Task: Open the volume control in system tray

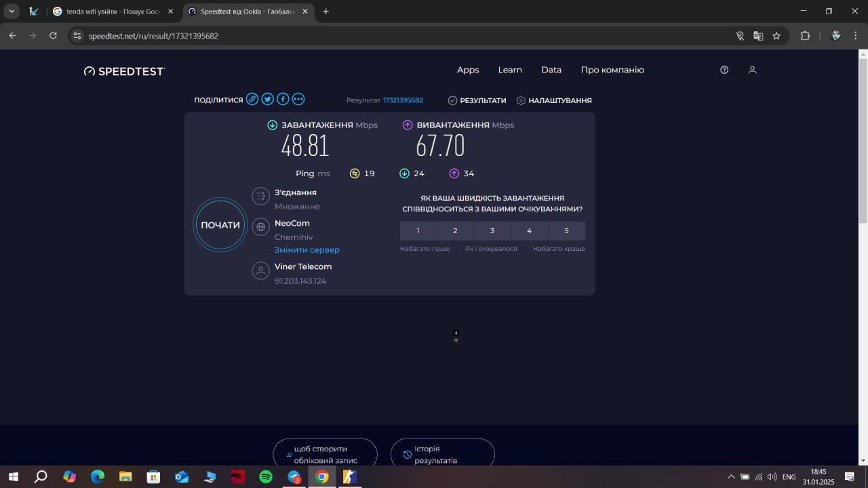Action: pyautogui.click(x=772, y=476)
